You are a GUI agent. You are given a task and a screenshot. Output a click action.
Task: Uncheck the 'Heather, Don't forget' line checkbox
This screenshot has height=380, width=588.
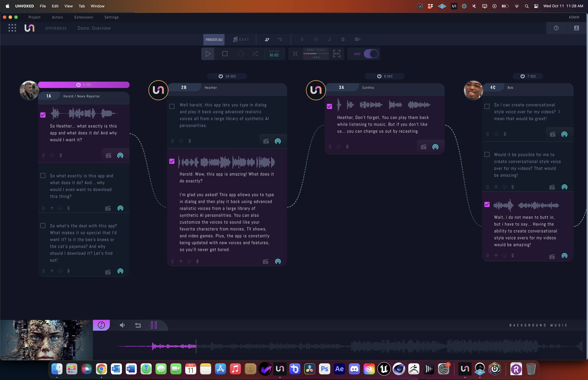coord(329,106)
